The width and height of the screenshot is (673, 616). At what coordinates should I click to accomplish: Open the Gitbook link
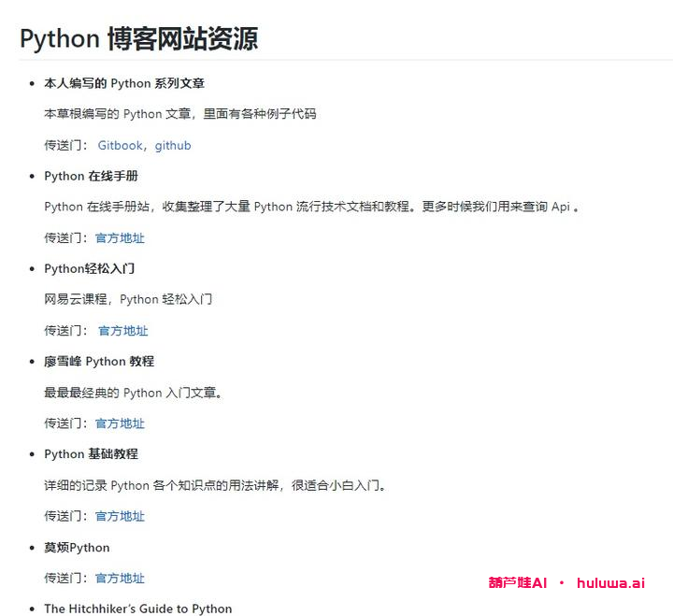pos(121,146)
